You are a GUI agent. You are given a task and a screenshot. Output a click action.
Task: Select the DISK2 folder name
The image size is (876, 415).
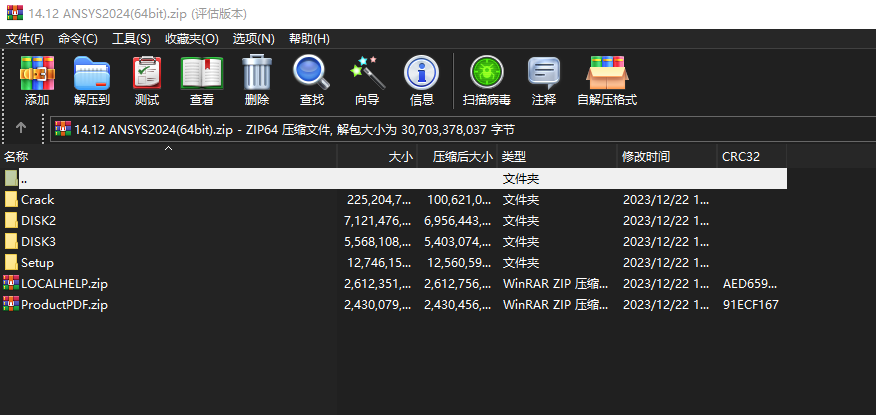39,221
